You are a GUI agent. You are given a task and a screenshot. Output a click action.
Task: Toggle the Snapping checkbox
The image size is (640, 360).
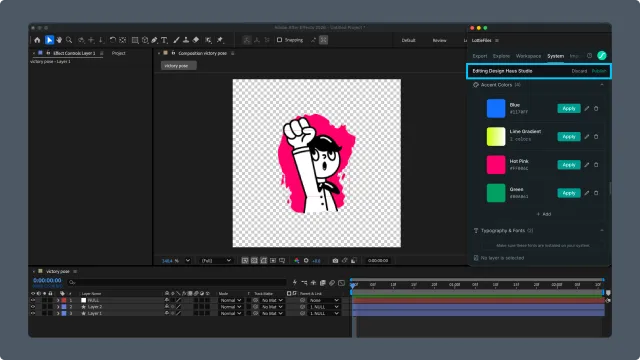(280, 40)
